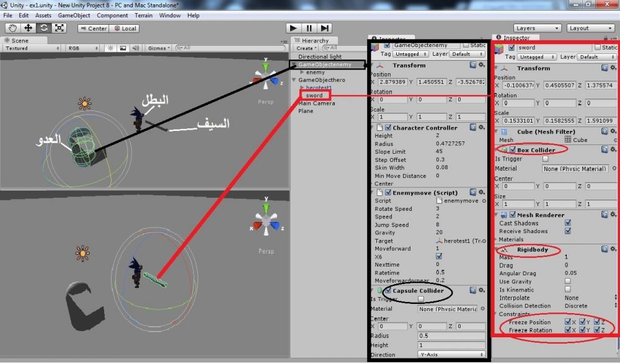
Task: Toggle scene lighting sun icon
Action: (x=110, y=48)
